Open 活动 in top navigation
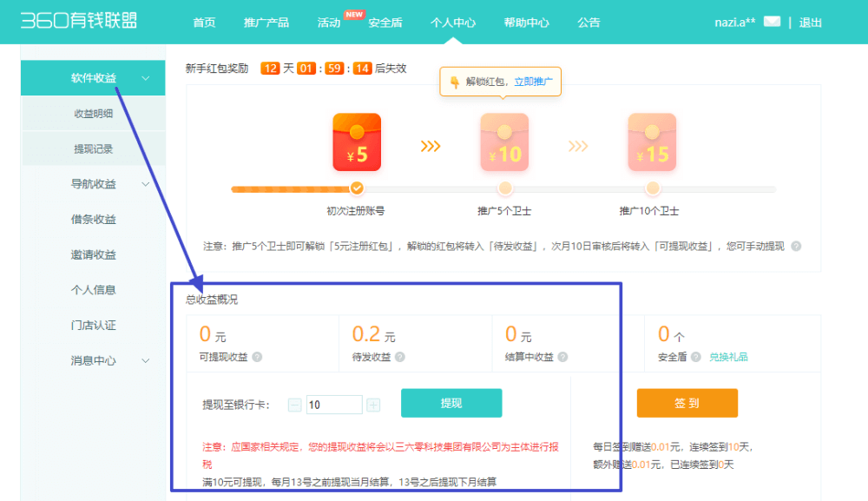This screenshot has width=868, height=501. coord(329,23)
